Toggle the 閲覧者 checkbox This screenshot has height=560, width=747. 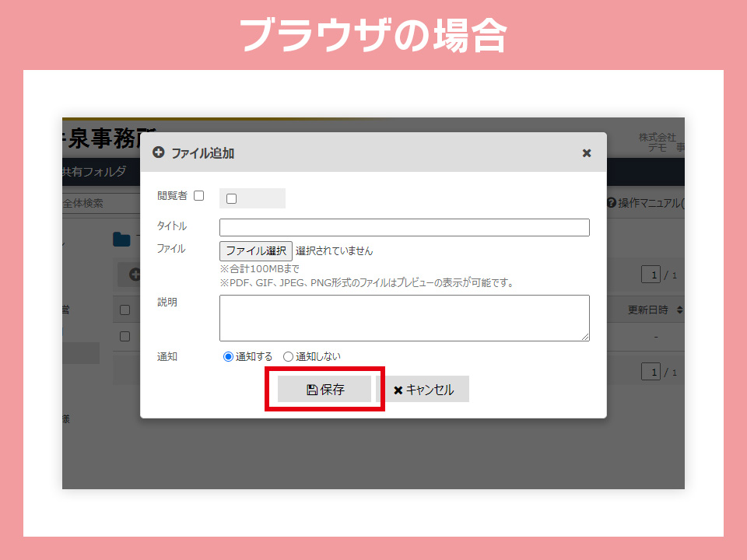pos(199,196)
